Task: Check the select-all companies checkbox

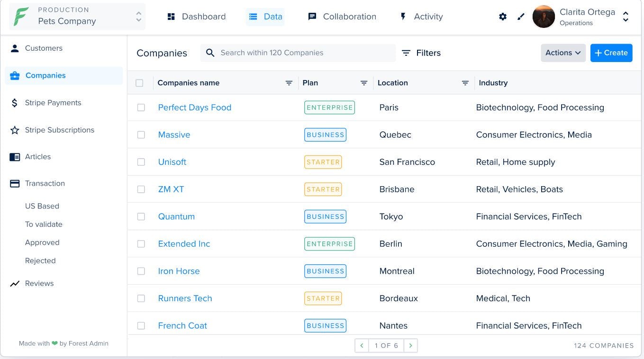Action: pos(140,83)
